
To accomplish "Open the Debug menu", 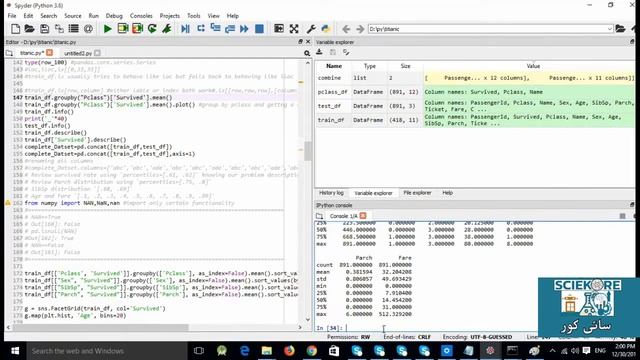I will [x=114, y=16].
